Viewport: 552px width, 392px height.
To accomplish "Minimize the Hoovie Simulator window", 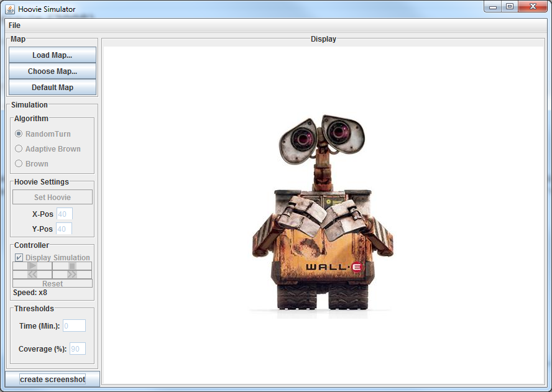I will pos(493,7).
